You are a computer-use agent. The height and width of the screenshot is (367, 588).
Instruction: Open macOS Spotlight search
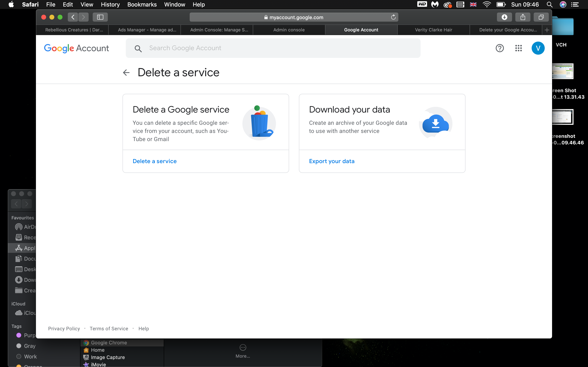click(550, 5)
